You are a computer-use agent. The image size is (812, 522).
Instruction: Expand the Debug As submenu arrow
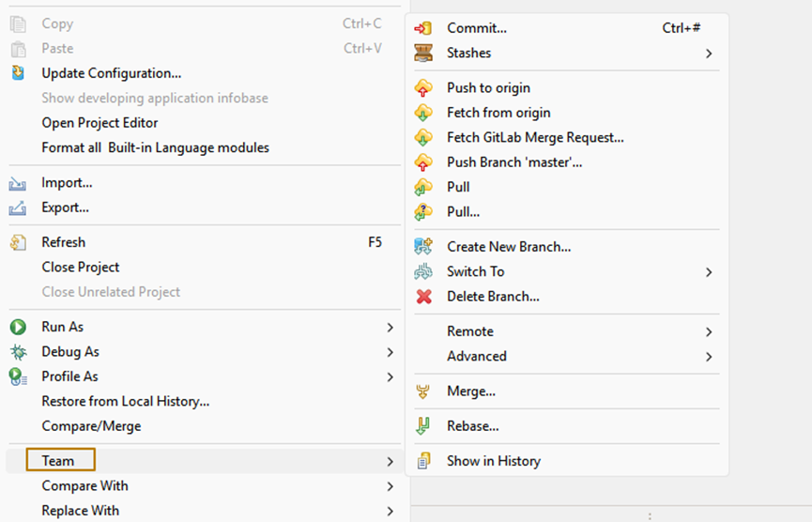click(x=390, y=352)
